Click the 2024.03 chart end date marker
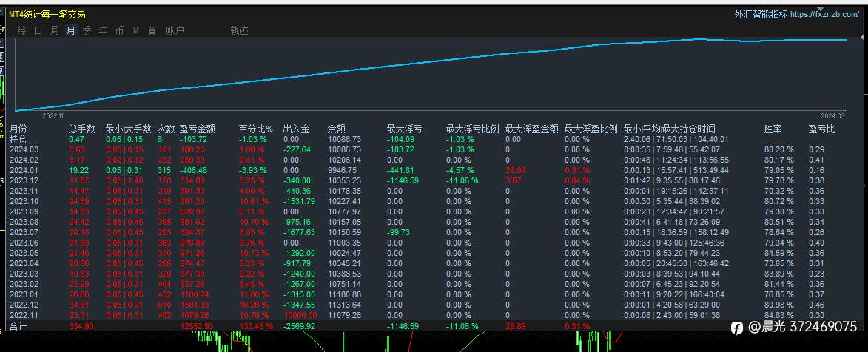Image resolution: width=868 pixels, height=352 pixels. tap(832, 116)
